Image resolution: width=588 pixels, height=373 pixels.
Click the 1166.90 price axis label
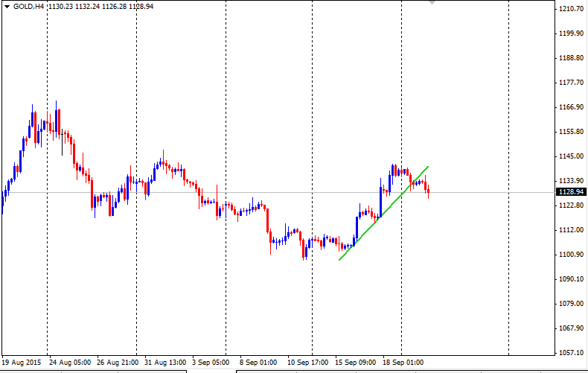click(x=571, y=107)
